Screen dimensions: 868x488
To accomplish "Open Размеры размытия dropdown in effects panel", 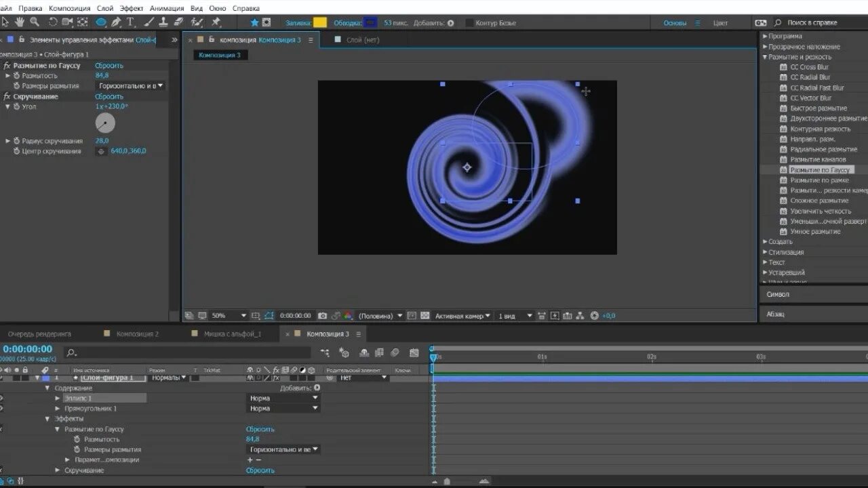I will [131, 86].
